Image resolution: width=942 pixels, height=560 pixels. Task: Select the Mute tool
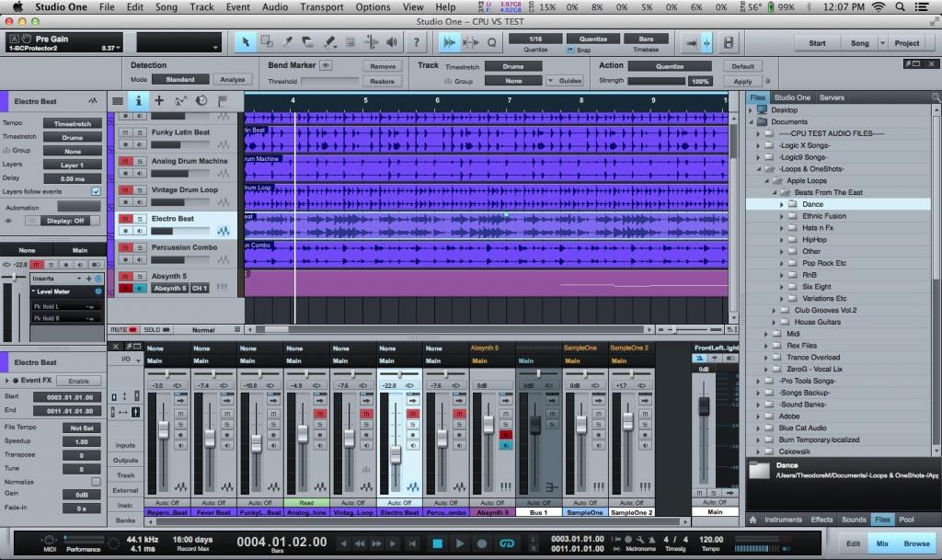pos(350,42)
